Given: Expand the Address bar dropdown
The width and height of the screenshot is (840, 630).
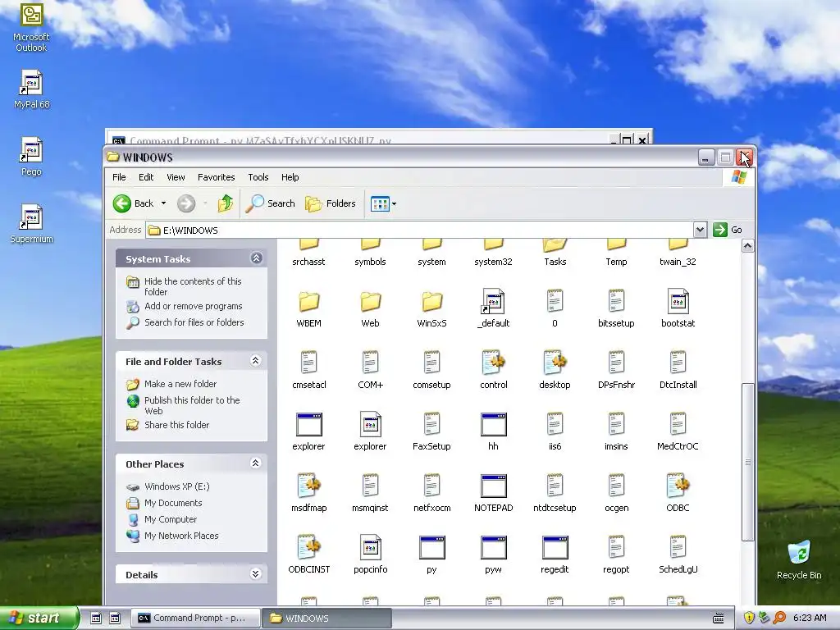Looking at the screenshot, I should (700, 230).
